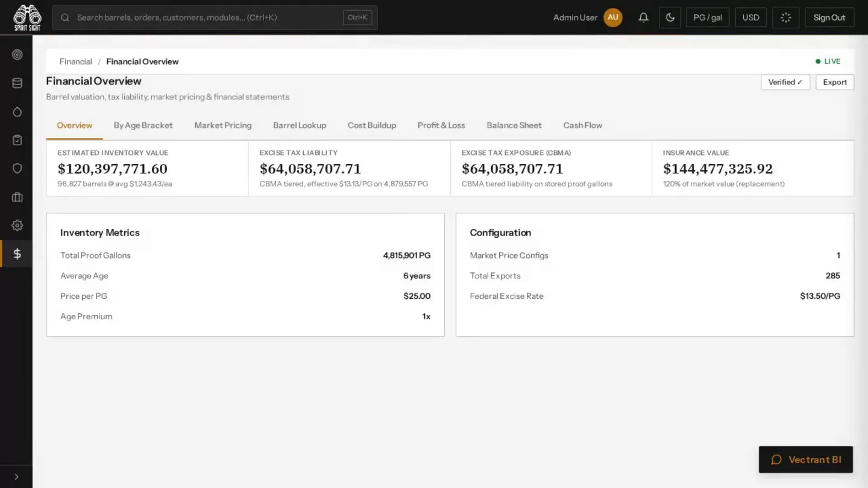868x488 pixels.
Task: Click the Financial breadcrumb link
Action: (76, 61)
